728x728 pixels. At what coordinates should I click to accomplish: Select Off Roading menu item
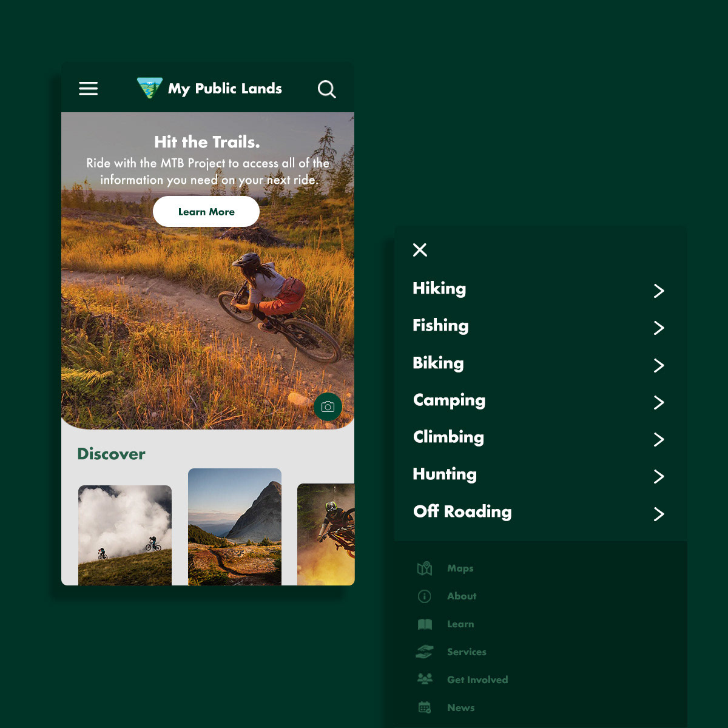click(462, 511)
